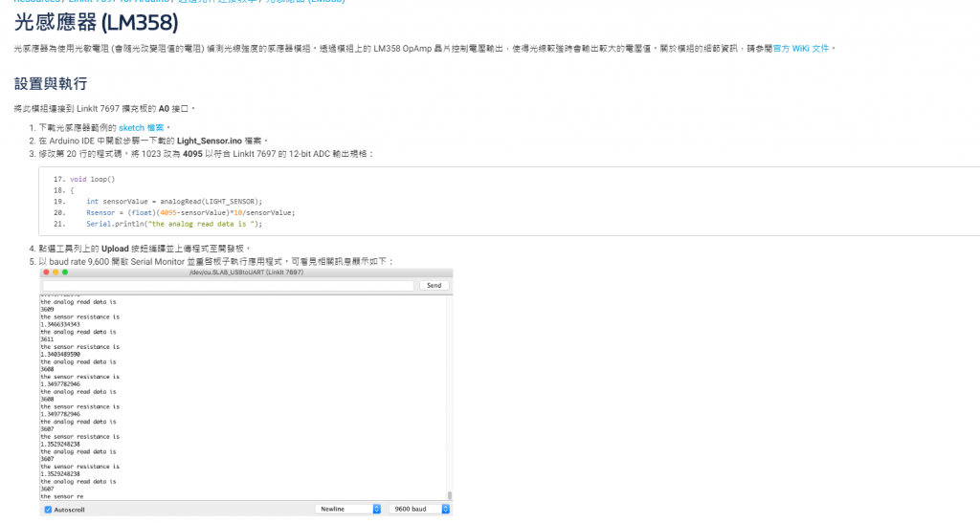The image size is (980, 523).
Task: Click the red close button of Serial Monitor
Action: 46,272
